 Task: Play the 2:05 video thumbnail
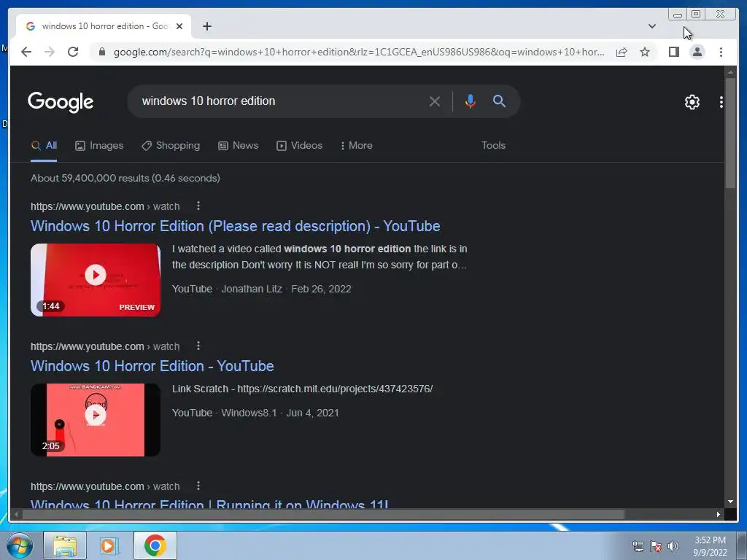tap(96, 420)
